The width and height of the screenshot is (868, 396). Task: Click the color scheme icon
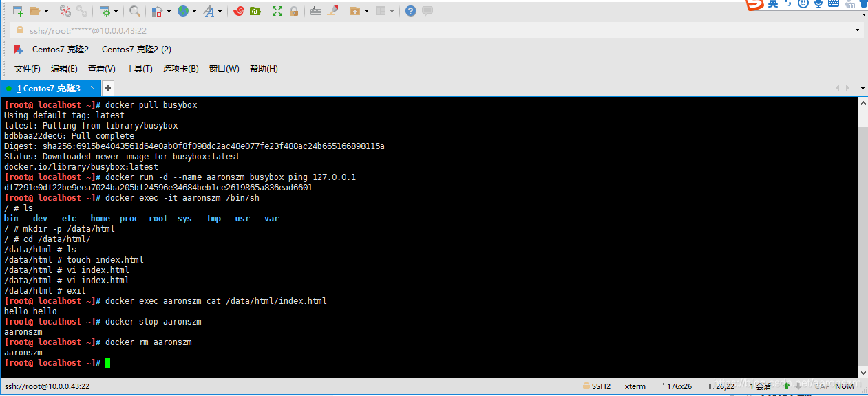156,11
